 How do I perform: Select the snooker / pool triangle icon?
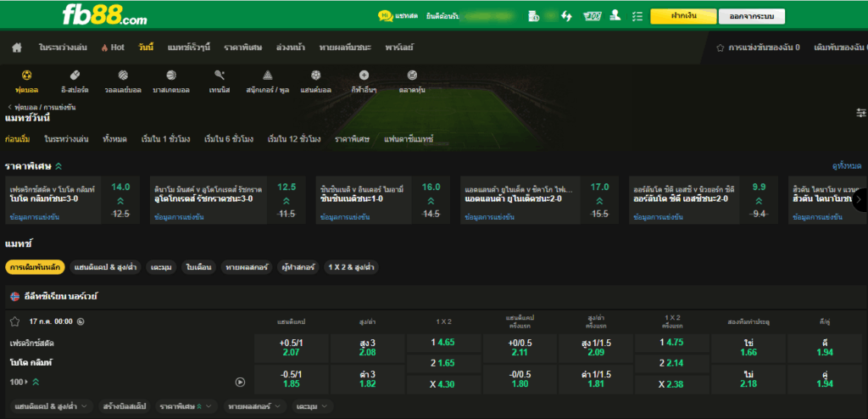(267, 75)
